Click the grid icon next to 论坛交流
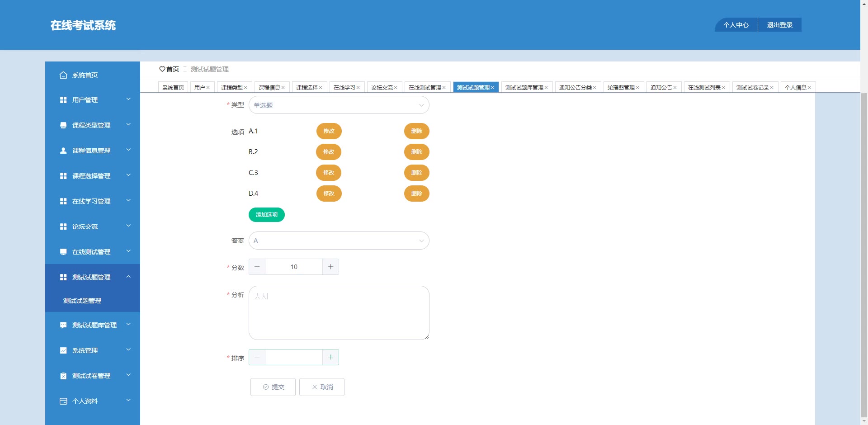868x425 pixels. [63, 227]
